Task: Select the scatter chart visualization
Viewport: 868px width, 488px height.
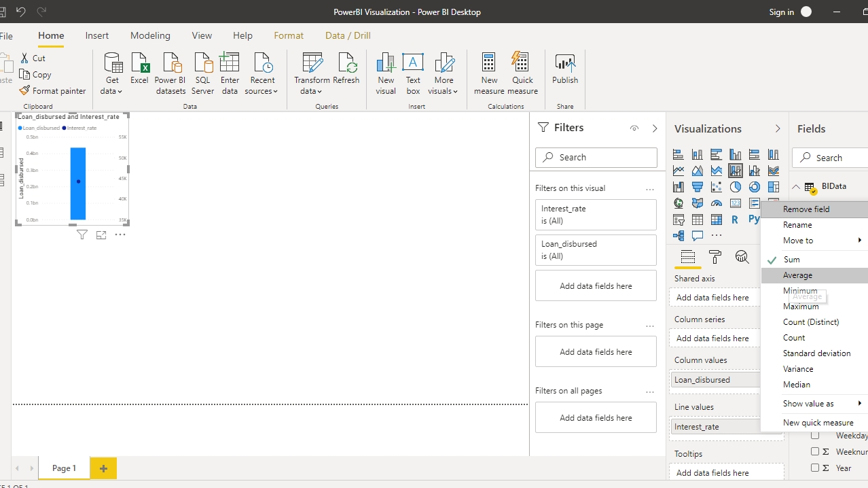Action: tap(717, 187)
